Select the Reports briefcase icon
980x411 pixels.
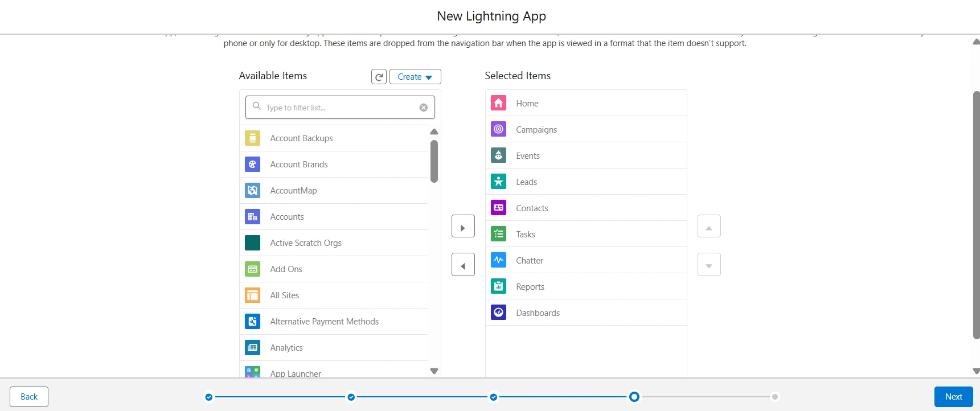[x=498, y=286]
